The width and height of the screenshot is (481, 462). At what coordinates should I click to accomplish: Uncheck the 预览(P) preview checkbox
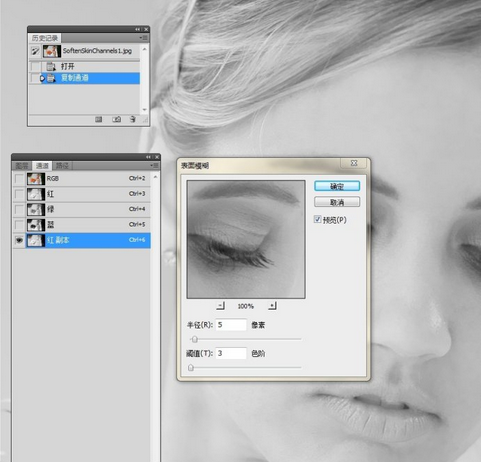(x=317, y=219)
